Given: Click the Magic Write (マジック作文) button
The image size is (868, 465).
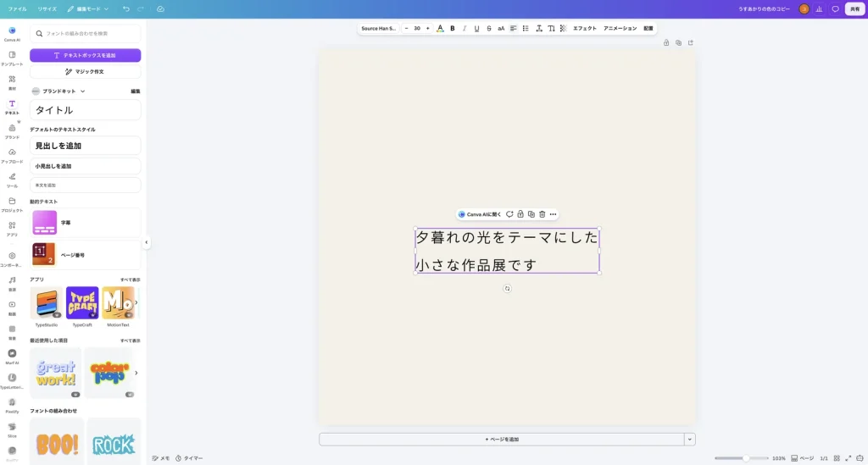Looking at the screenshot, I should click(86, 71).
